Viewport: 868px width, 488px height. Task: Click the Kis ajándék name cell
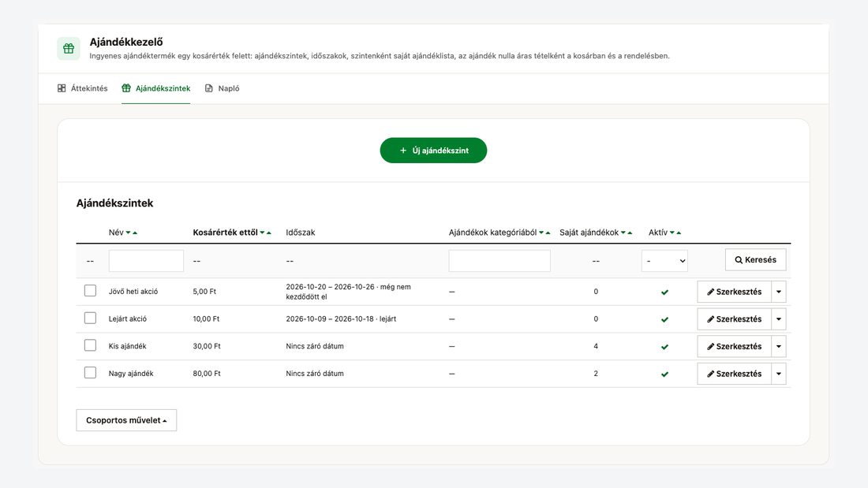127,346
